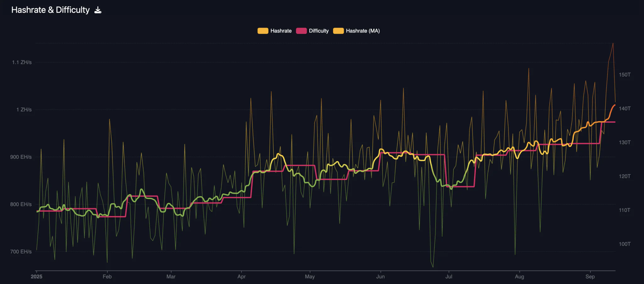Image resolution: width=644 pixels, height=284 pixels.
Task: Select the Feb marker on the time axis
Action: click(107, 276)
